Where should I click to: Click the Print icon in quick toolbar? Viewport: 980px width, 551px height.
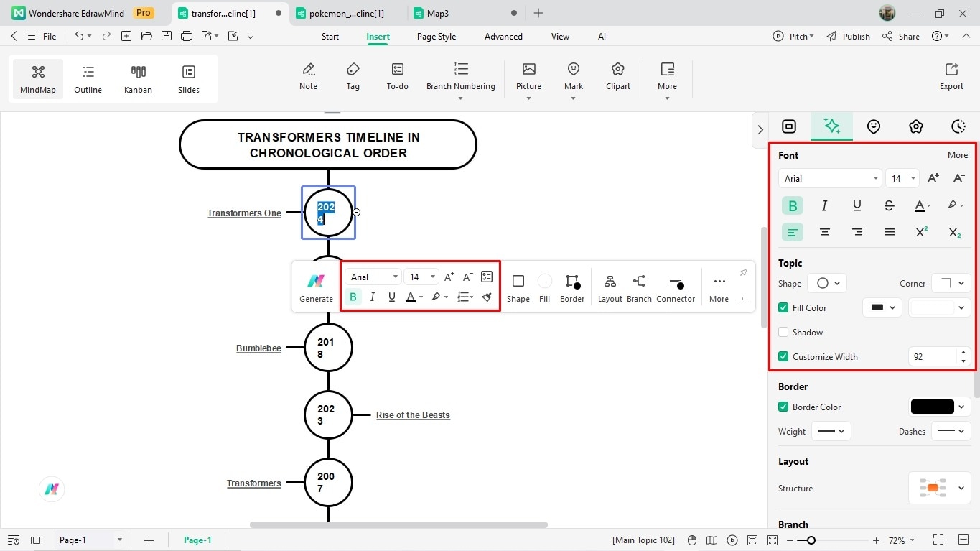(187, 36)
